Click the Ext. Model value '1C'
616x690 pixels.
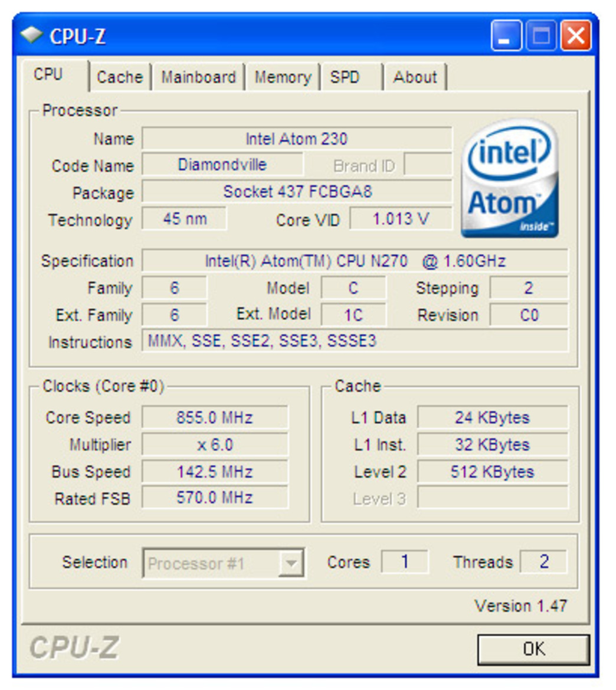pos(354,315)
